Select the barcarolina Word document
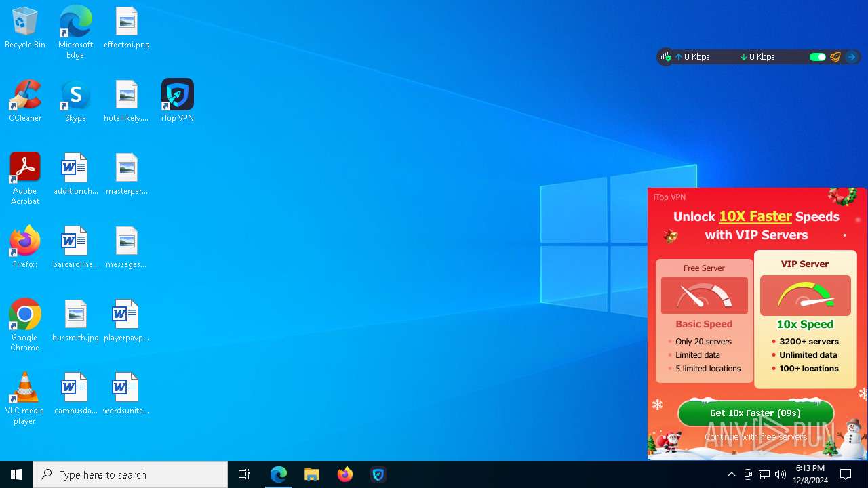 coord(75,248)
